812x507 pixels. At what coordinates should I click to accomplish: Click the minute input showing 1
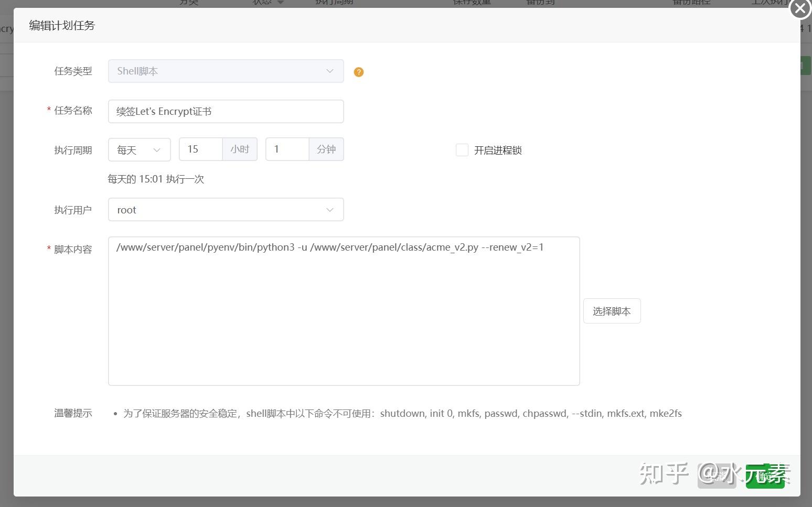pyautogui.click(x=287, y=149)
